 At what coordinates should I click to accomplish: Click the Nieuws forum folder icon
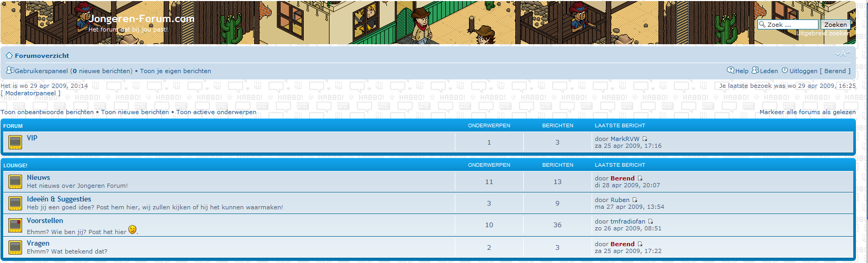pos(15,181)
